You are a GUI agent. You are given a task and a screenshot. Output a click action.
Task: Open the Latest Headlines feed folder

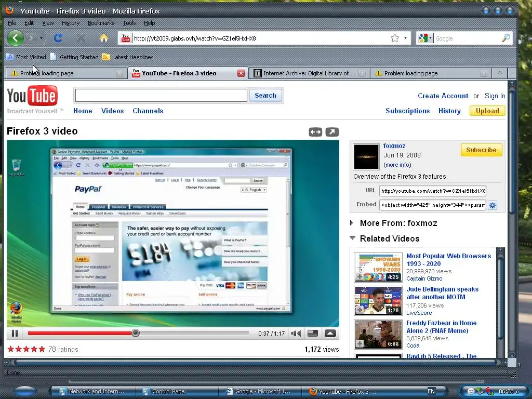click(128, 57)
